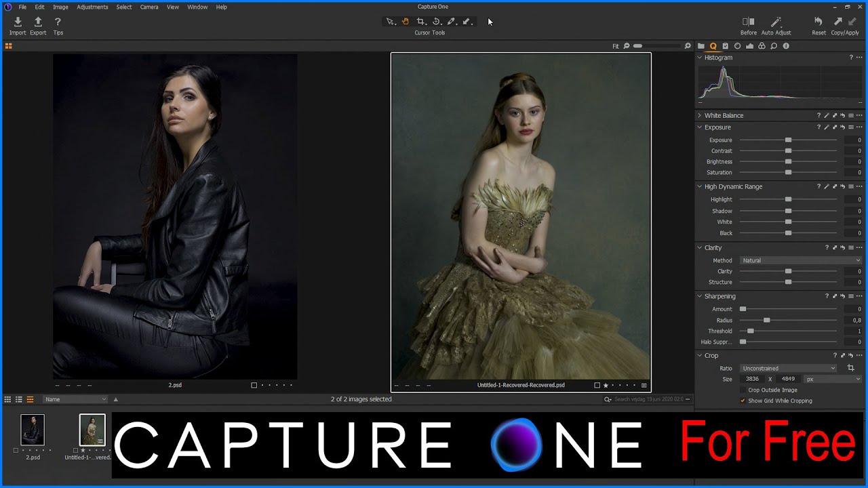Open the Clarity panel presets menu icon
The height and width of the screenshot is (488, 868).
click(851, 248)
